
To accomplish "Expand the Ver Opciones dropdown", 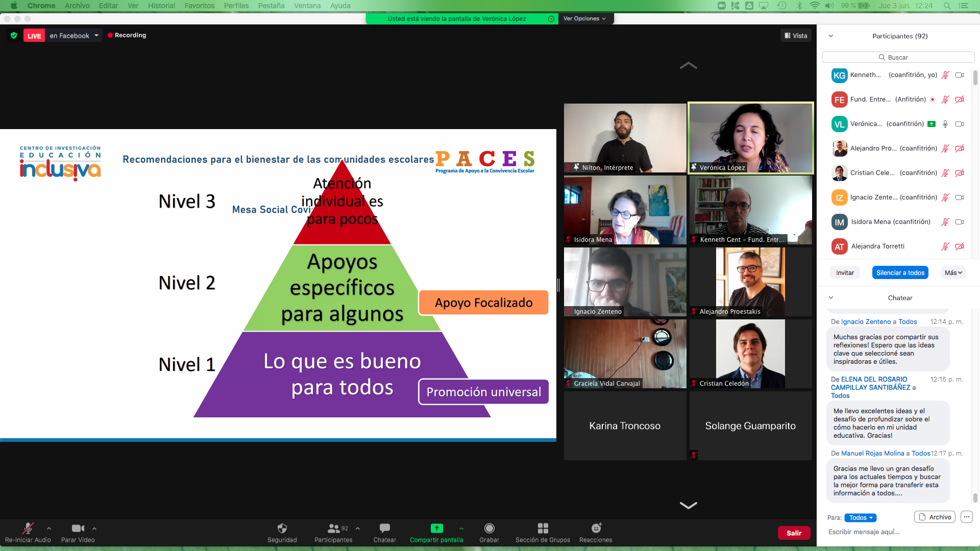I will click(585, 19).
